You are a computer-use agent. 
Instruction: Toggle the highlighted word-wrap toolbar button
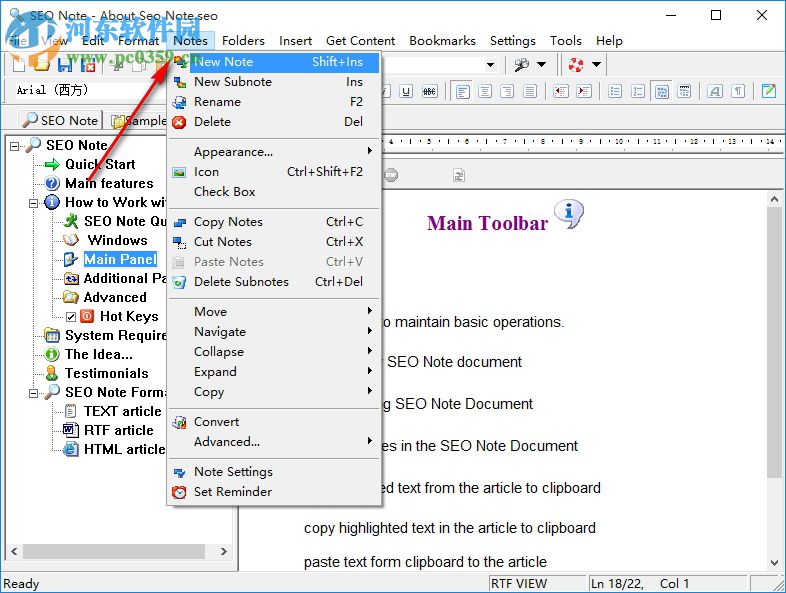[x=662, y=91]
